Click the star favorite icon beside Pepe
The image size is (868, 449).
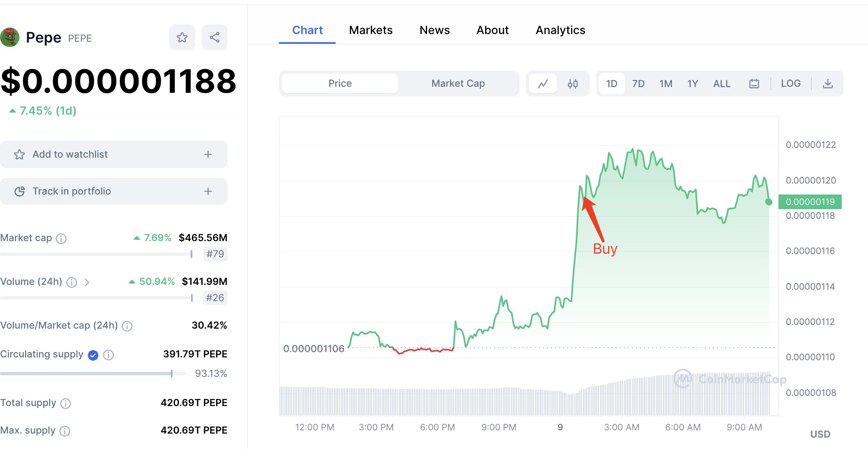[182, 37]
